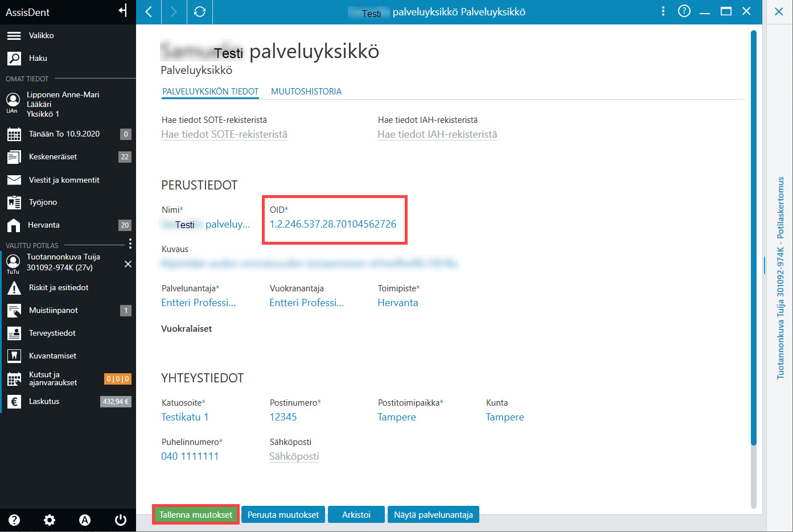Expand the Potilaskertomus side panel

tap(780, 278)
